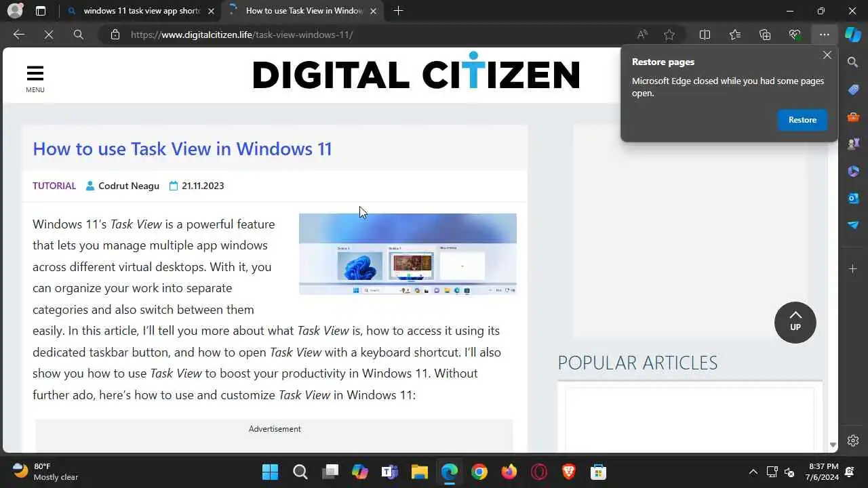Click the Restore button
This screenshot has height=488, width=868.
pyautogui.click(x=802, y=120)
